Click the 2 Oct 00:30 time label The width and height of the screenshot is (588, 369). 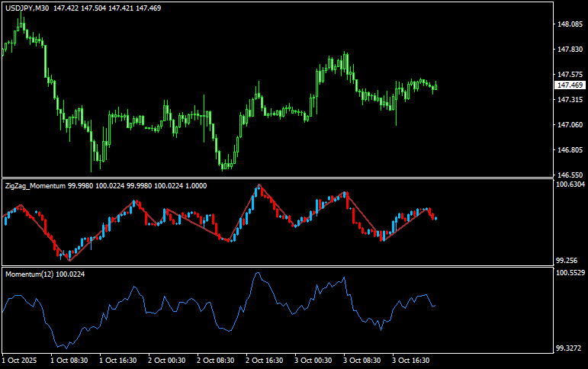[167, 360]
